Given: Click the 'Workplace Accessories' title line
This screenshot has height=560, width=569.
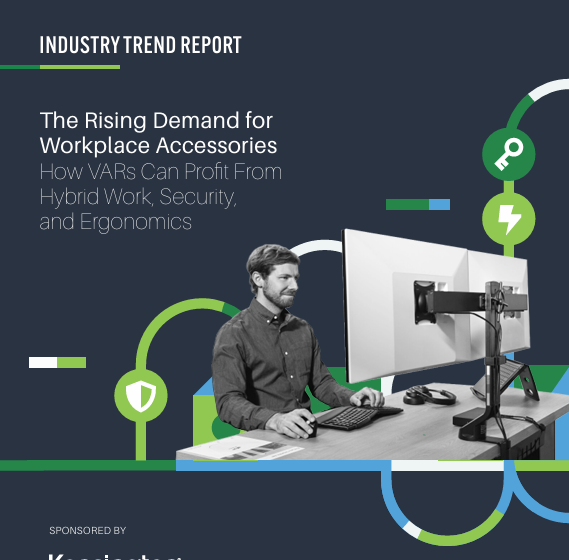Looking at the screenshot, I should pos(159,146).
